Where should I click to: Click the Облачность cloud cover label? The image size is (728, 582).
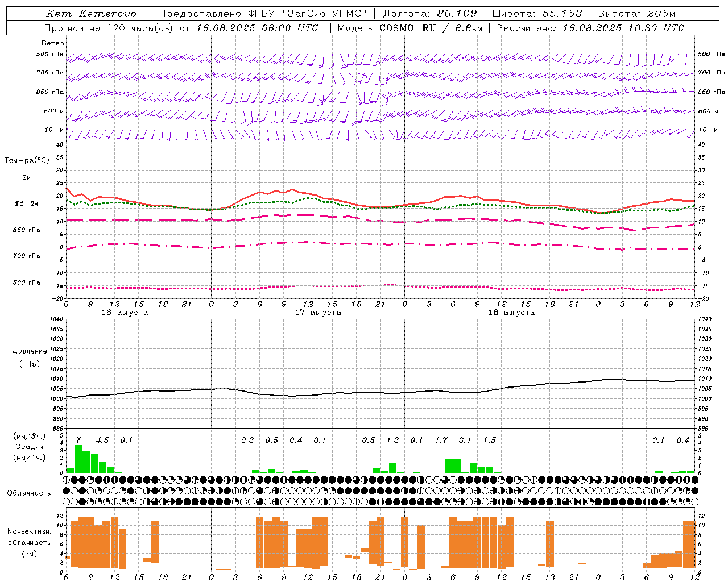pos(29,493)
